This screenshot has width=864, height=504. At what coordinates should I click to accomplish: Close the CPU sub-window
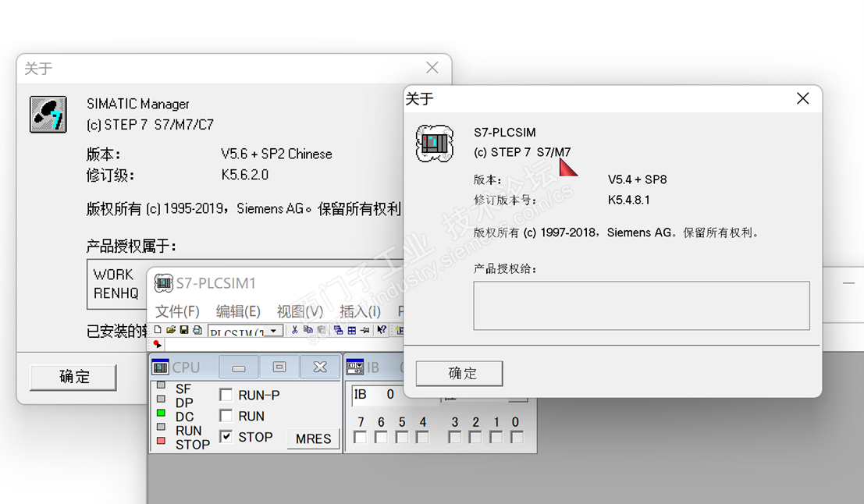pyautogui.click(x=320, y=367)
